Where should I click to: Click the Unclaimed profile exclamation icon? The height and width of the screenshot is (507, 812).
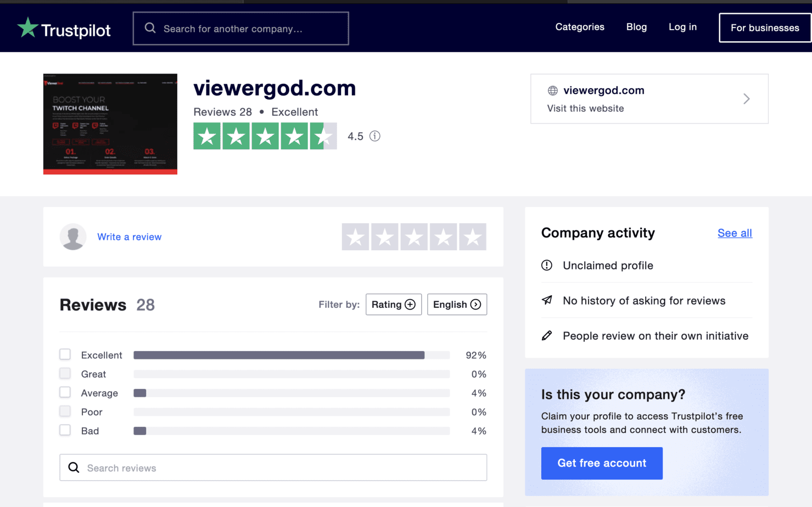tap(547, 265)
